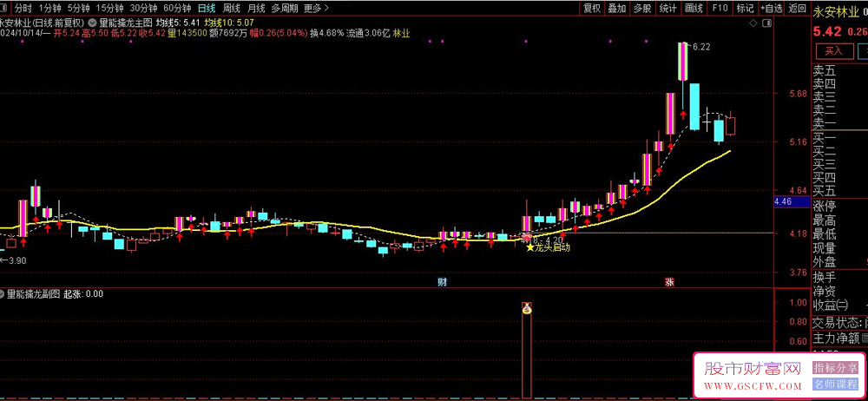Click the 标记 mark button
The height and width of the screenshot is (401, 868).
(x=745, y=9)
